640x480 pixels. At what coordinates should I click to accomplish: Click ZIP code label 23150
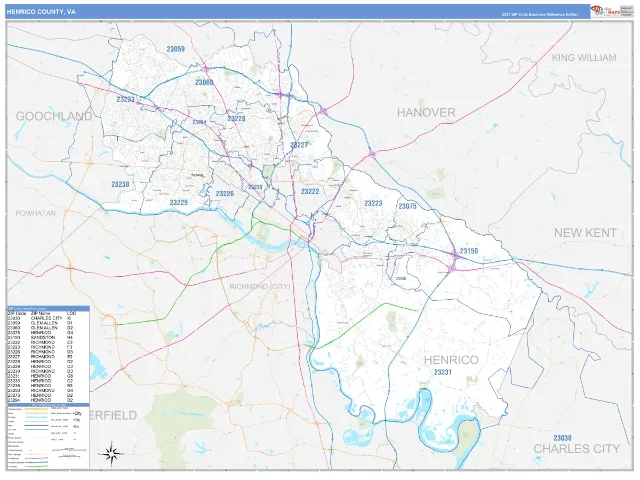[469, 251]
